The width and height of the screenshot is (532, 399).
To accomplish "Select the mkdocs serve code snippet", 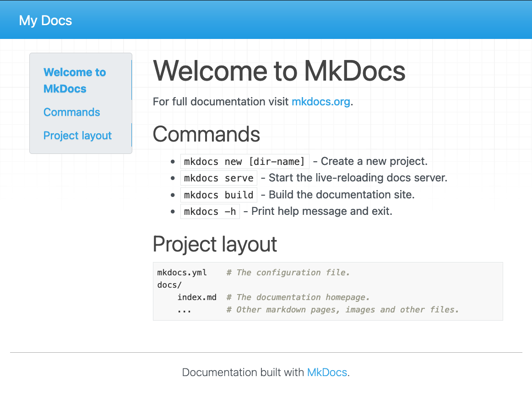I will [x=218, y=178].
